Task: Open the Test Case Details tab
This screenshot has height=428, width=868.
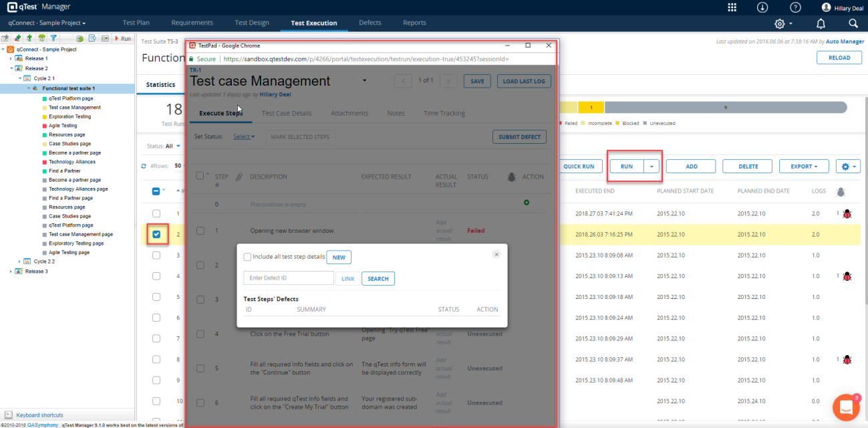Action: click(x=287, y=113)
